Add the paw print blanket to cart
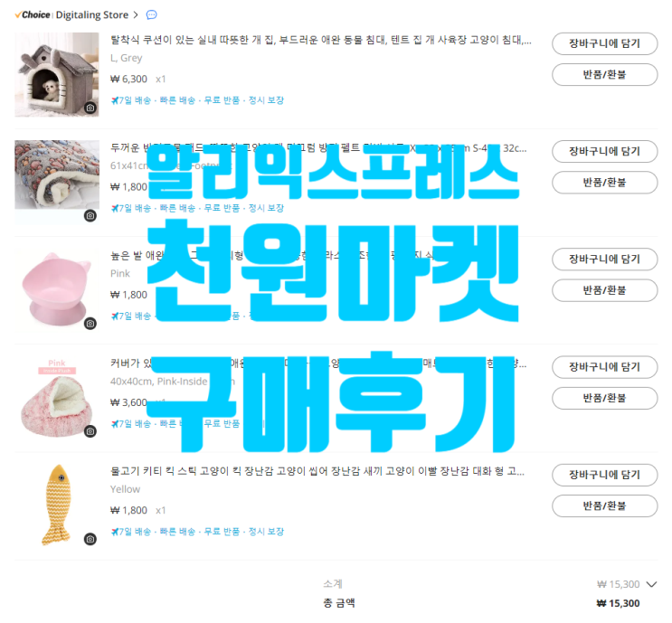Image resolution: width=672 pixels, height=623 pixels. [x=605, y=152]
